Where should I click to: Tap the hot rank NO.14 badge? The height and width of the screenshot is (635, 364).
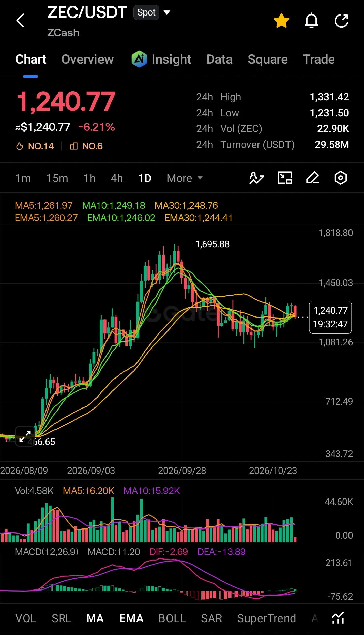point(35,146)
